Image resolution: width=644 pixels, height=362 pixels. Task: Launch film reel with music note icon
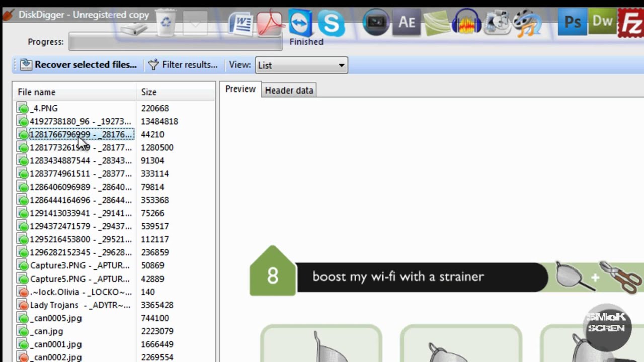point(527,23)
